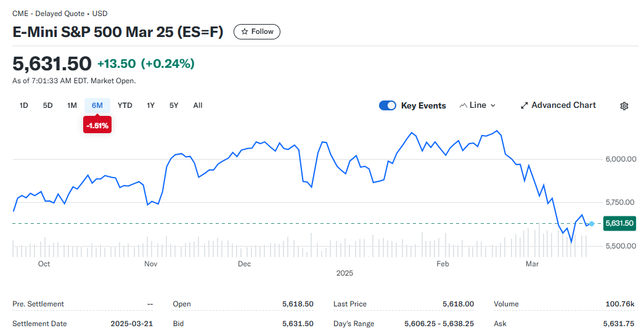644x336 pixels.
Task: Select the All range tab
Action: click(x=198, y=105)
